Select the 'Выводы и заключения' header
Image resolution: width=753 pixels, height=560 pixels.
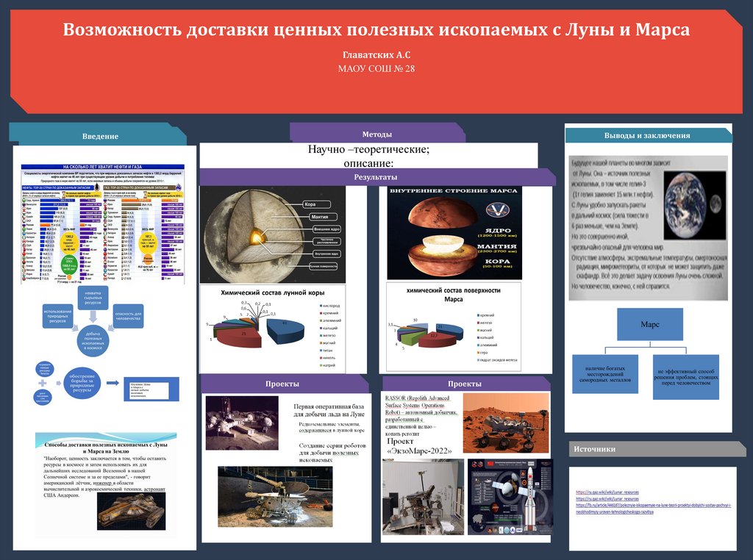tap(647, 135)
